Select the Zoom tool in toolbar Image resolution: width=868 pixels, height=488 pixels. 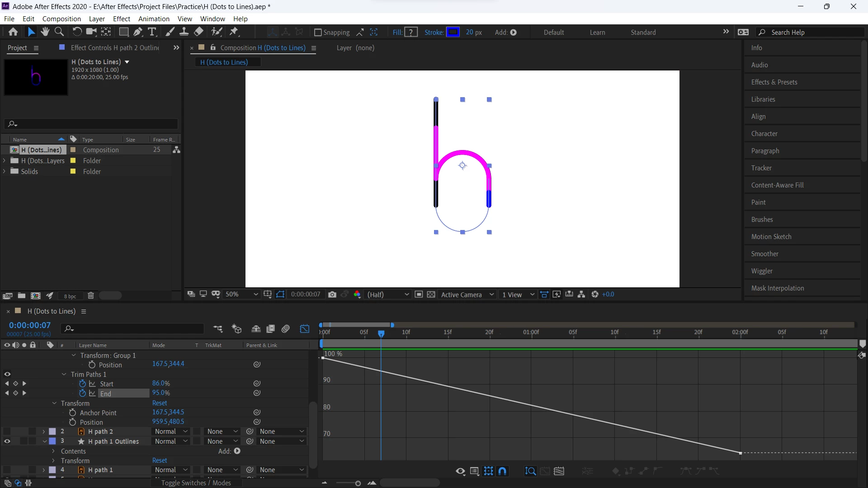click(59, 32)
